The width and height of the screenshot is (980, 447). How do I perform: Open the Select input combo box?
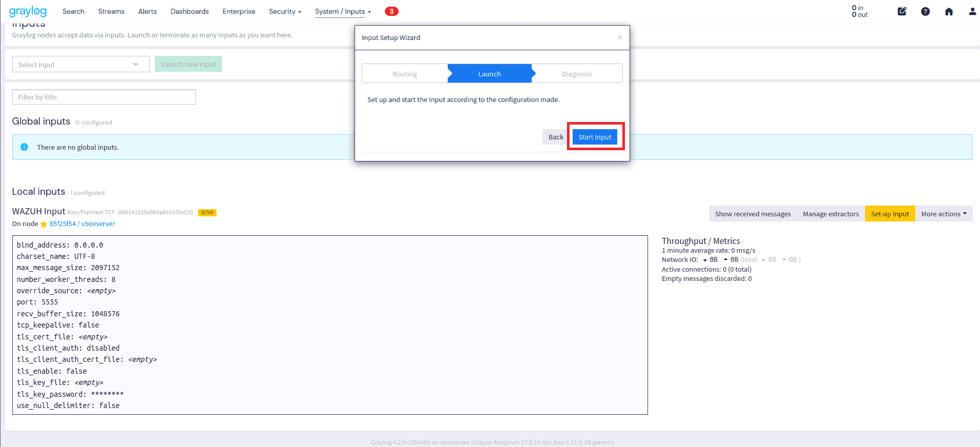[81, 64]
